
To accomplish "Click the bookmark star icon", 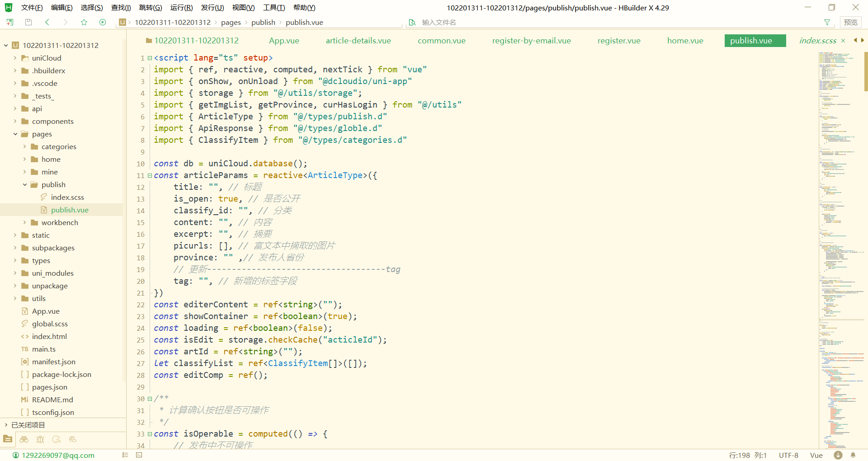I will point(84,22).
